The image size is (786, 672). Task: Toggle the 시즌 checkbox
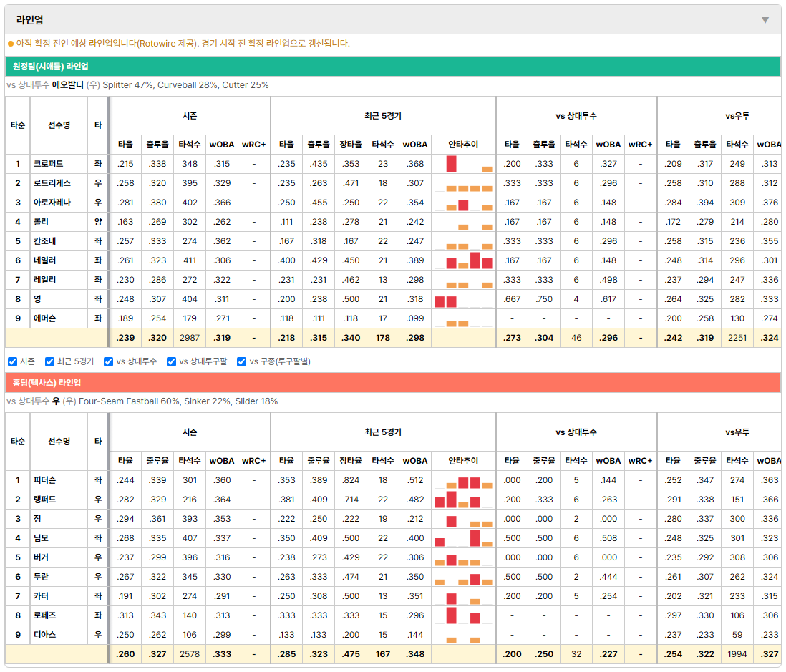tap(13, 362)
